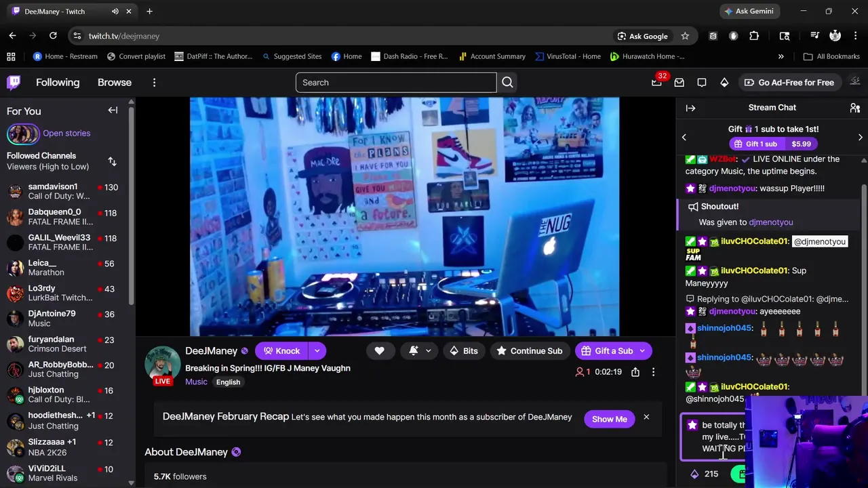Show previous gift leaderboard item
Screen dimensions: 868x488
click(684, 137)
